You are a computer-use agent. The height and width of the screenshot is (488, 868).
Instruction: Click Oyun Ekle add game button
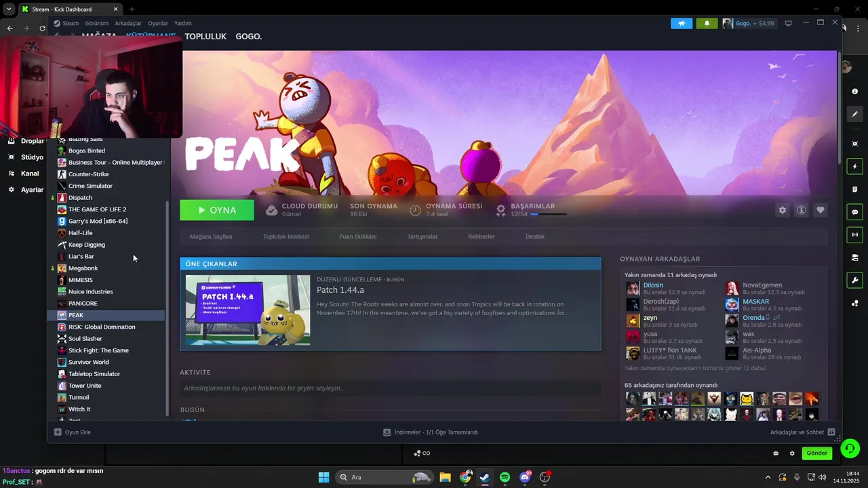pos(73,432)
